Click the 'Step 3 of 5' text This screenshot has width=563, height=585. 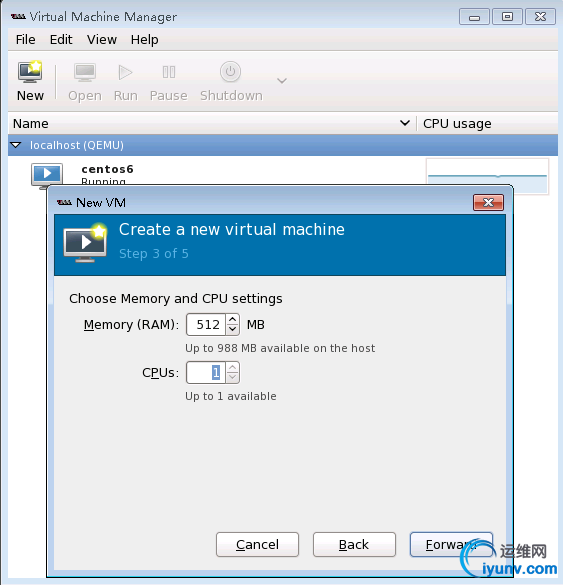tap(154, 254)
